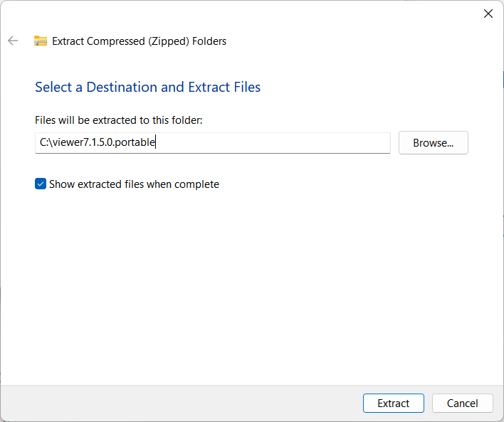Click the 'Extract Compressed (Zipped) Folders' title text
504x422 pixels.
(x=140, y=41)
